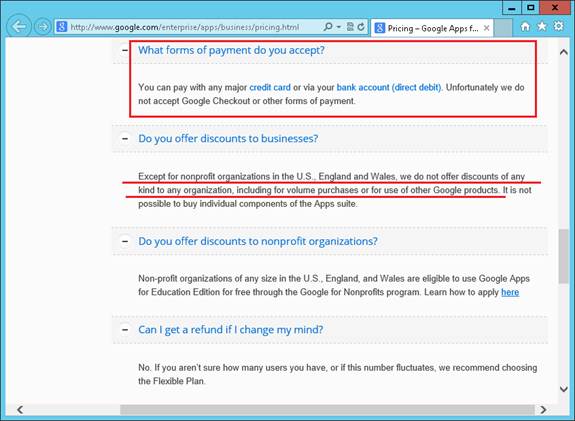Click the search magnifier icon in address bar
Screen dimensions: 575x421
point(328,27)
